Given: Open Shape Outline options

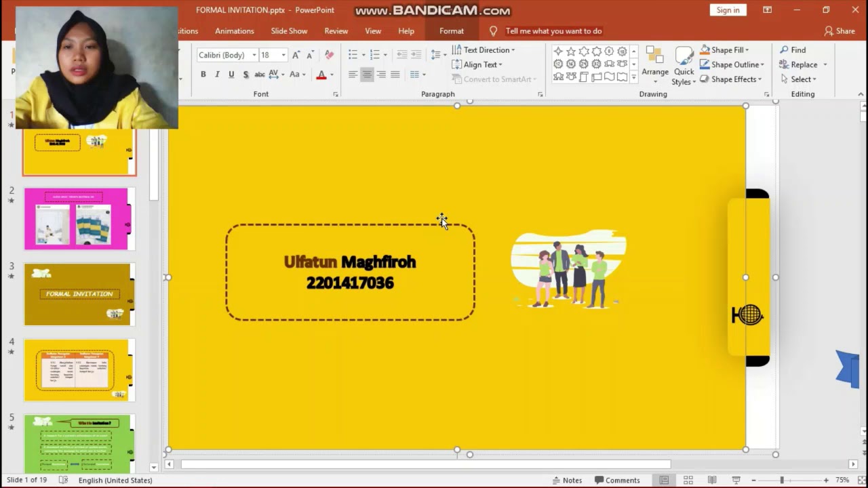Looking at the screenshot, I should pyautogui.click(x=732, y=64).
